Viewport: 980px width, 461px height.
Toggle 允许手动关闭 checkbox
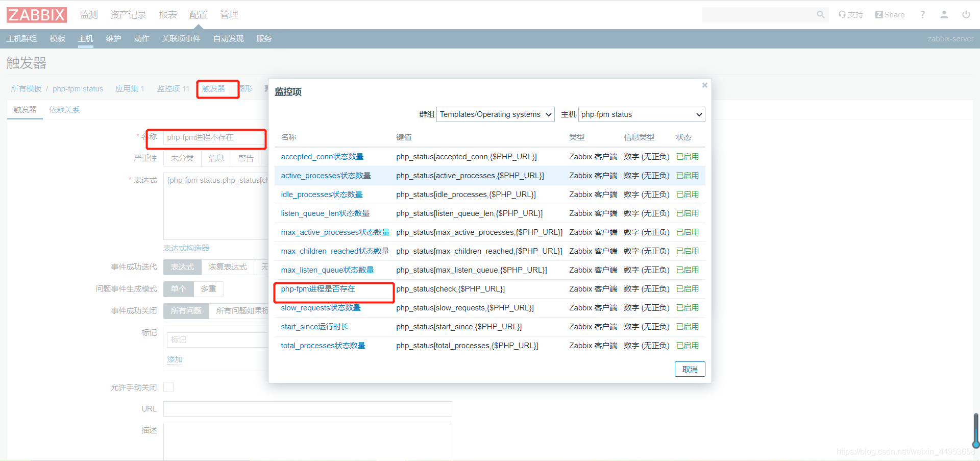(168, 387)
